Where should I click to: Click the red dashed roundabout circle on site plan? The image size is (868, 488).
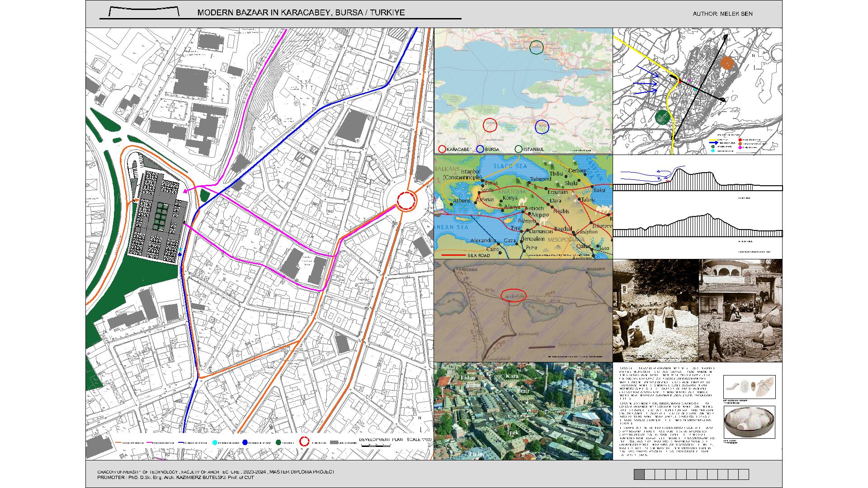pyautogui.click(x=406, y=200)
